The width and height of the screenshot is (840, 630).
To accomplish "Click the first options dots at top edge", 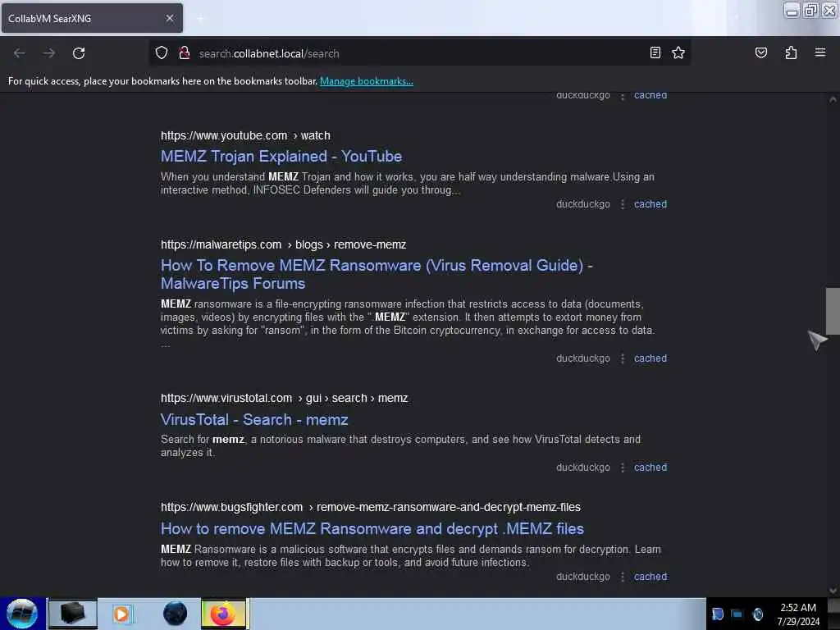I will (623, 97).
